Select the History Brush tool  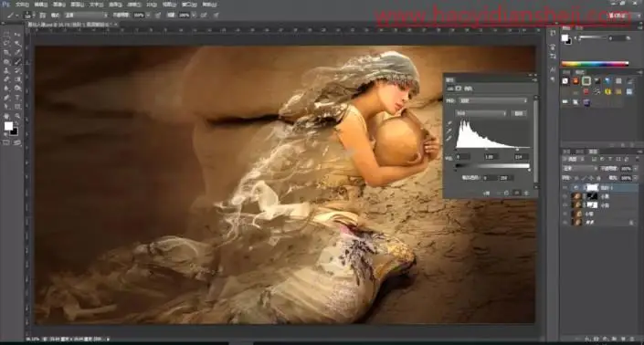click(x=17, y=70)
